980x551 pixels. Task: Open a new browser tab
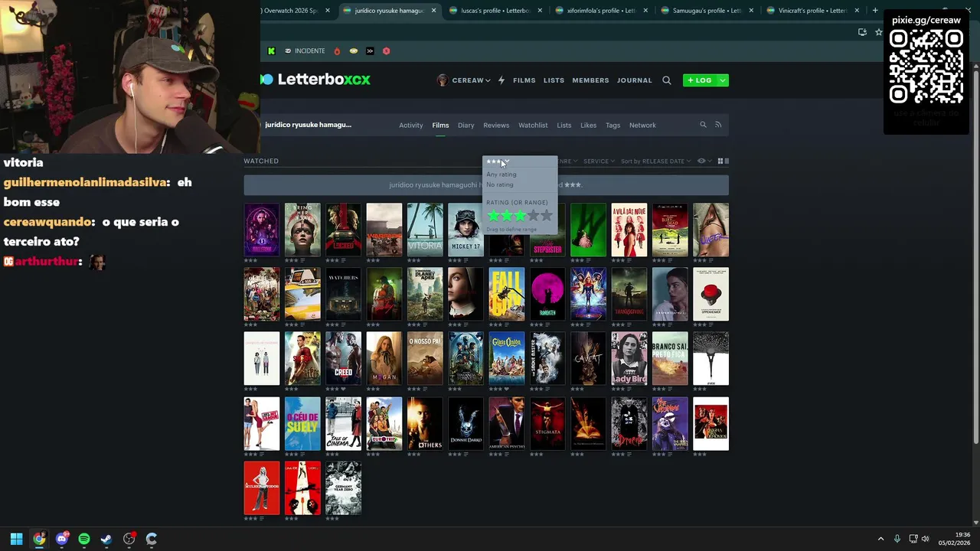(x=875, y=11)
